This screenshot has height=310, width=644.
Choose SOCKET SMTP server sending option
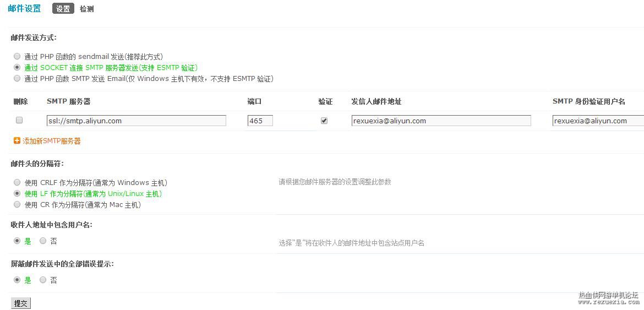17,67
